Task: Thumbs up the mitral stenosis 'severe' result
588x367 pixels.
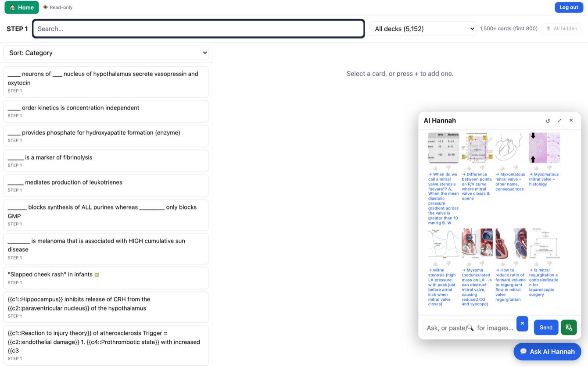Action: click(x=435, y=168)
